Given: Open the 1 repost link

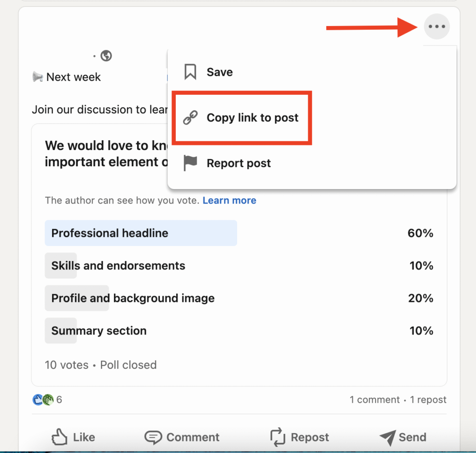Looking at the screenshot, I should pyautogui.click(x=428, y=400).
